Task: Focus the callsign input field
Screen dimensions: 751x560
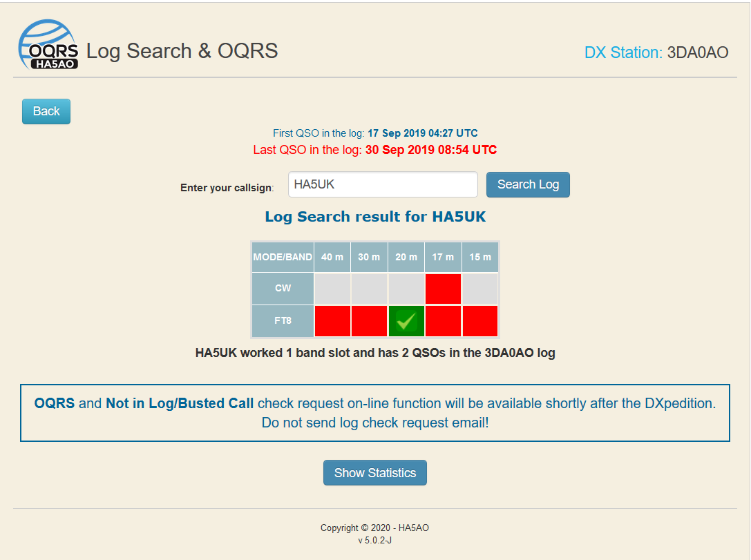Action: click(383, 184)
